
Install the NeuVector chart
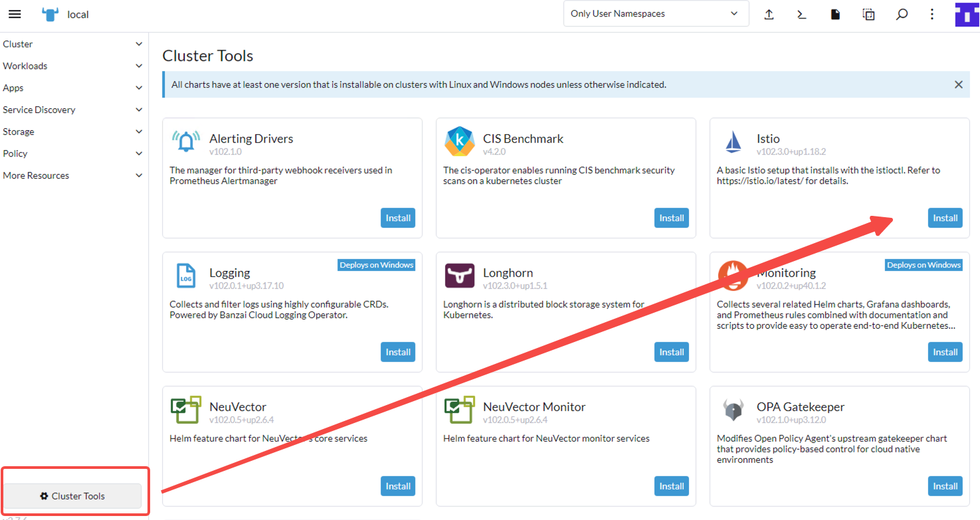398,486
